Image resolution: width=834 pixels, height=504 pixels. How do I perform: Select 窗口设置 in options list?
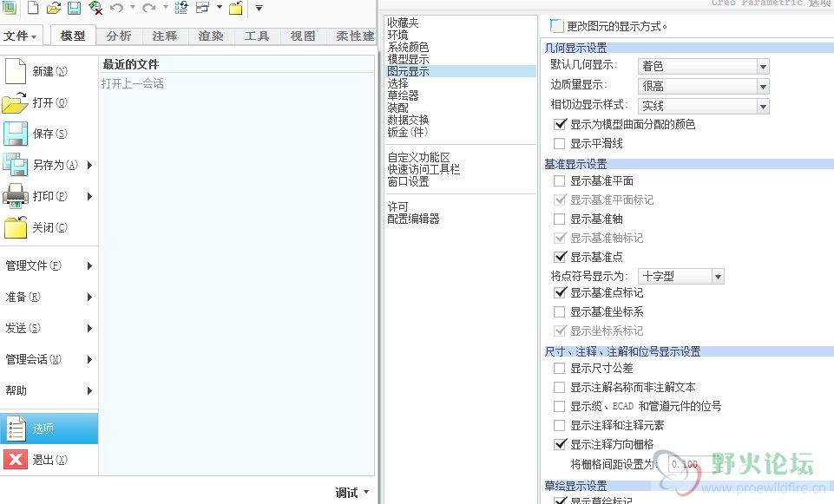point(408,182)
